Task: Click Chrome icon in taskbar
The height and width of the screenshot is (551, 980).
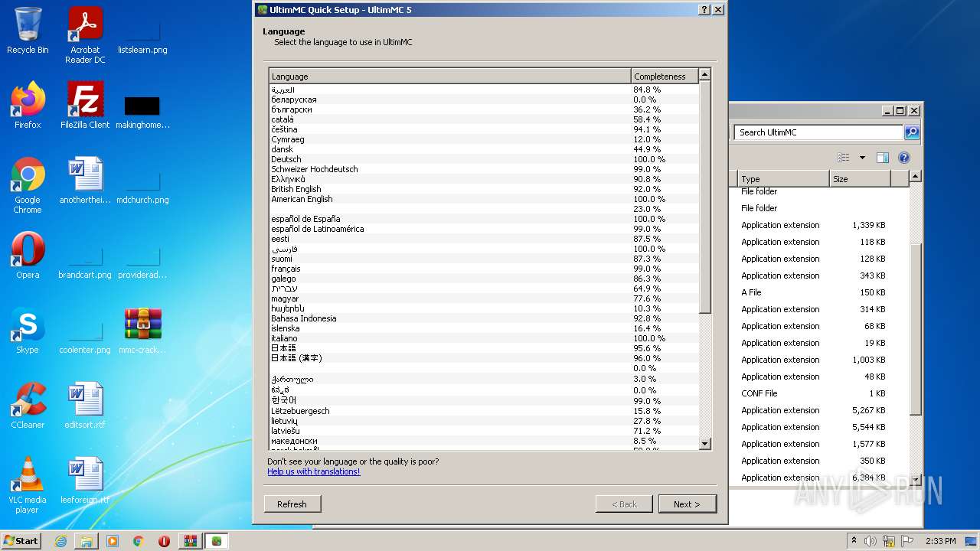Action: click(139, 541)
